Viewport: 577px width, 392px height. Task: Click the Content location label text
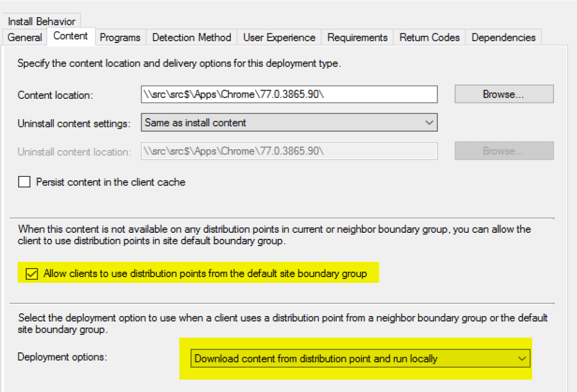(55, 95)
